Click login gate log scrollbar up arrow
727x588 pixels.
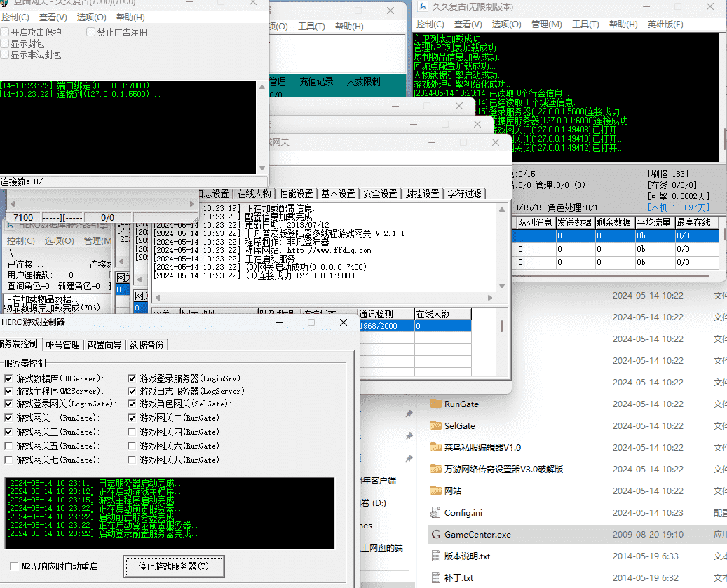[x=262, y=87]
